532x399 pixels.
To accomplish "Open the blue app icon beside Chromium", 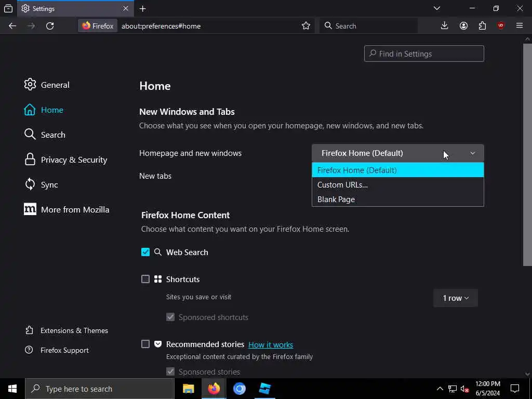I will coord(264,389).
